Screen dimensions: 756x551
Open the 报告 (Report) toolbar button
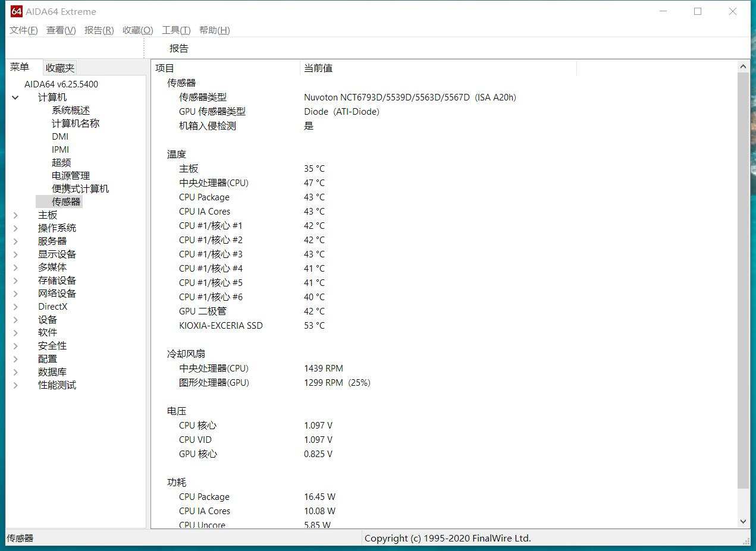point(178,48)
